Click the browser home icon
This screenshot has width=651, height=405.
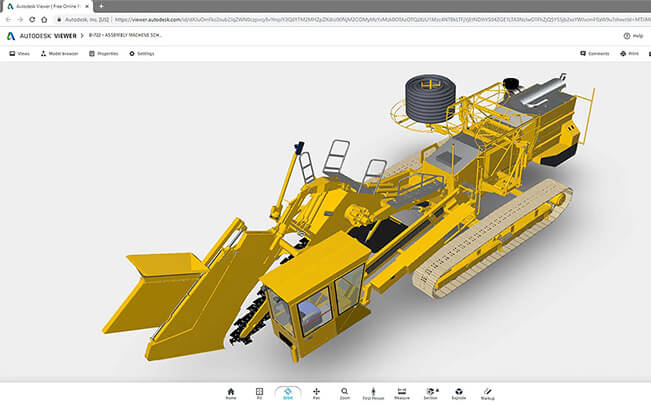click(44, 20)
